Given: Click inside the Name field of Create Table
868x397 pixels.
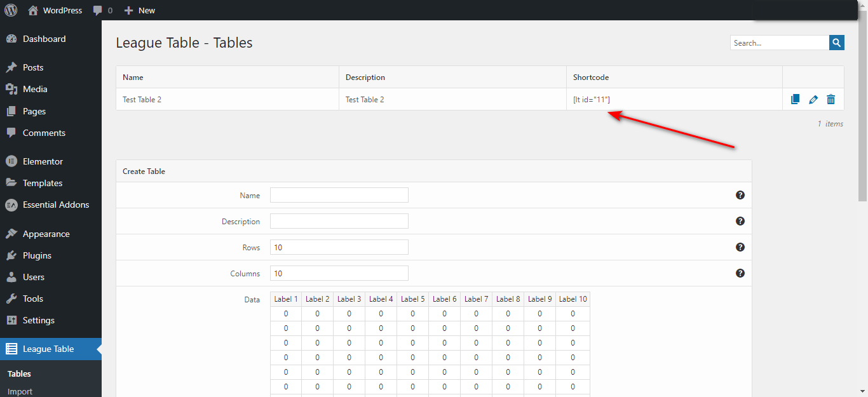Looking at the screenshot, I should [339, 195].
